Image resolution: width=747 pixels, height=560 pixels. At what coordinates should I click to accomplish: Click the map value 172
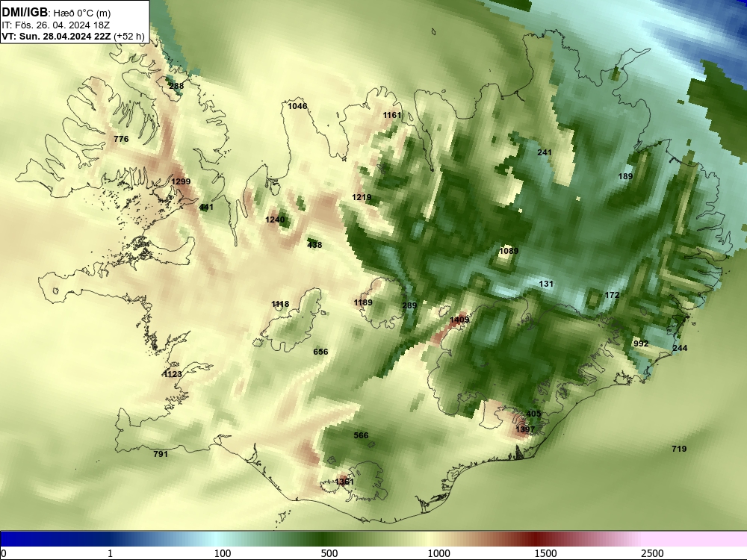click(x=612, y=295)
